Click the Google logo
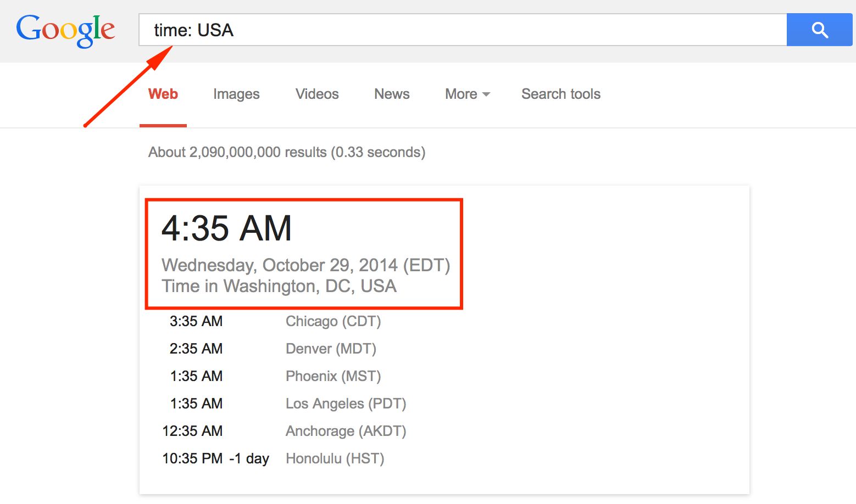The image size is (856, 504). 65,31
